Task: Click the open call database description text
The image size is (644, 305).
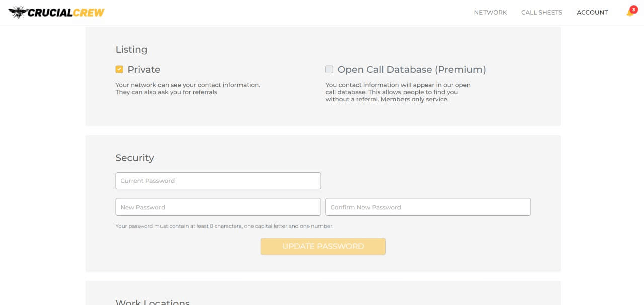Action: click(x=397, y=92)
